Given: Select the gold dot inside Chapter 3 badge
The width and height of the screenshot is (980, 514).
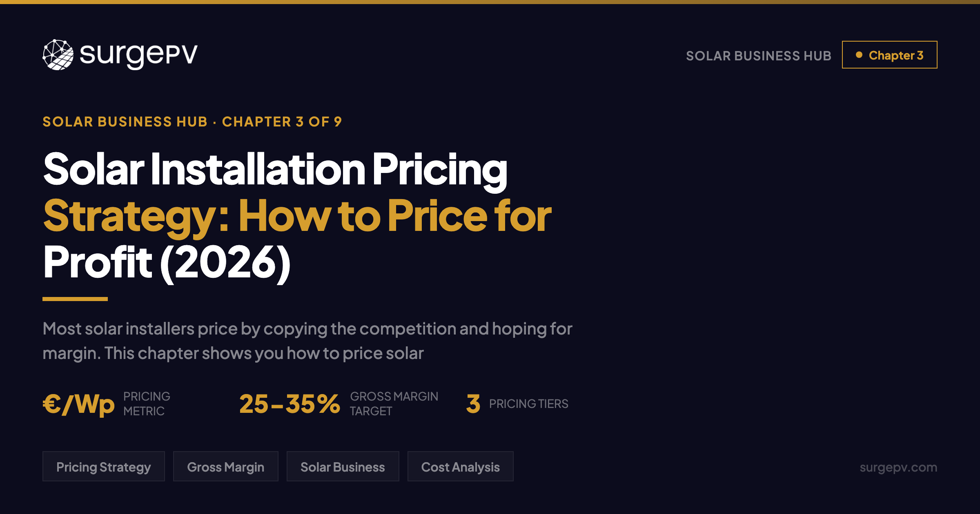Looking at the screenshot, I should [x=860, y=55].
